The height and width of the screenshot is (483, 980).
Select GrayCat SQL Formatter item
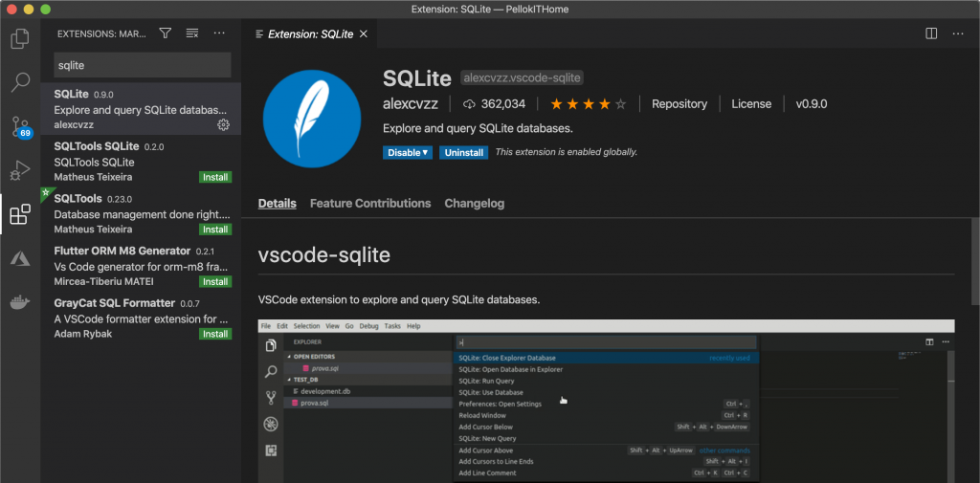[141, 318]
